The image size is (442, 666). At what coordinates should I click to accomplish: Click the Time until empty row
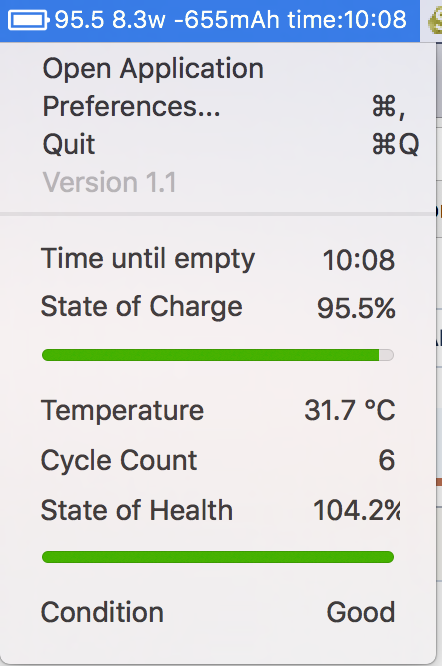(x=218, y=259)
